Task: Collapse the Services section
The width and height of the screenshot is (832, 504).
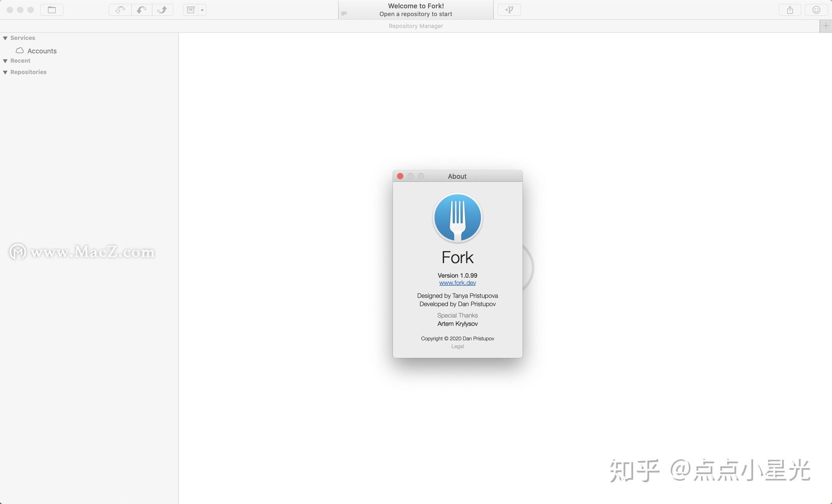Action: coord(6,38)
